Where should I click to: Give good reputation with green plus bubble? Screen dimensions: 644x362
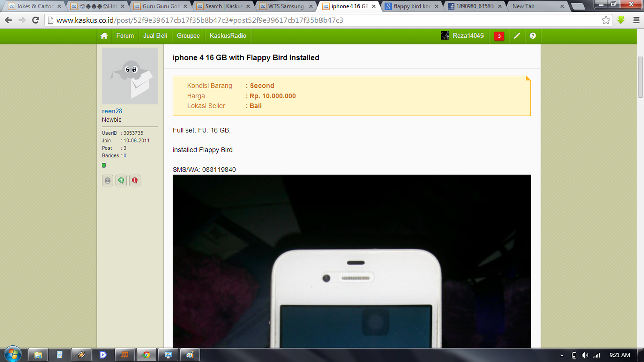[121, 180]
